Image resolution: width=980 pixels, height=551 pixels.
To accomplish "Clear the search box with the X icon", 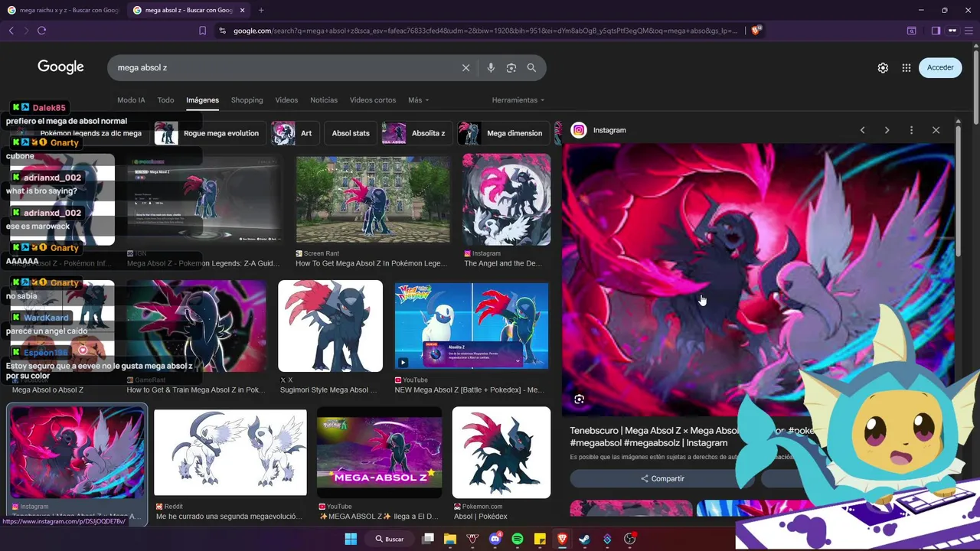I will pos(465,67).
